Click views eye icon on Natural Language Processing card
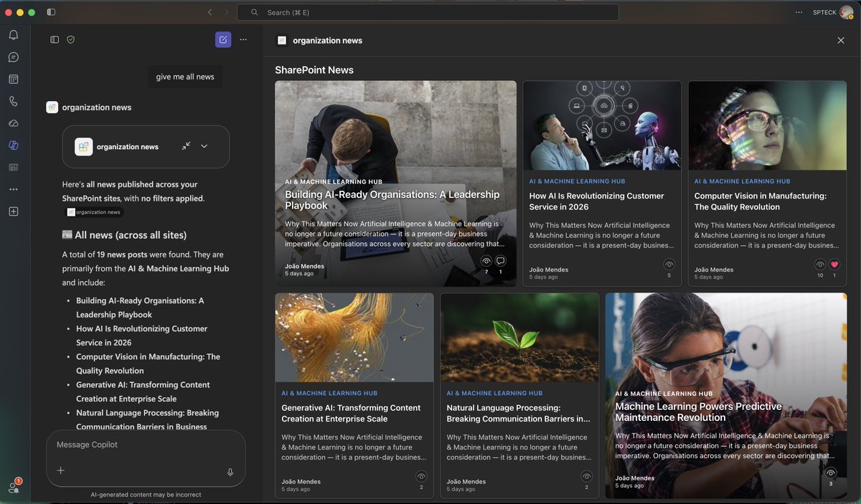Viewport: 861px width, 504px height. [586, 477]
